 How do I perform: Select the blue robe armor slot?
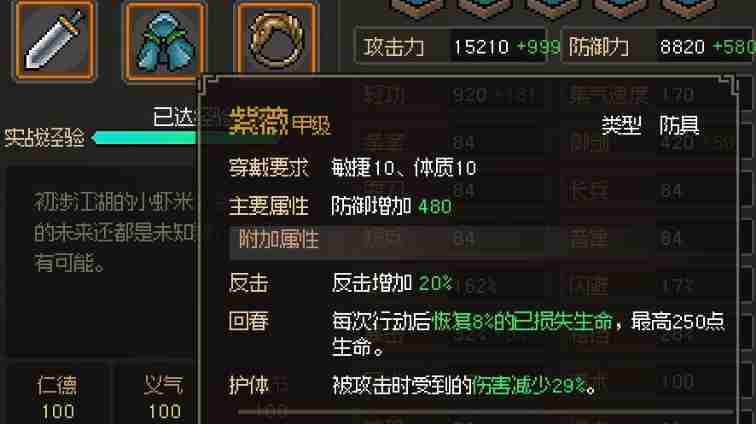164,41
